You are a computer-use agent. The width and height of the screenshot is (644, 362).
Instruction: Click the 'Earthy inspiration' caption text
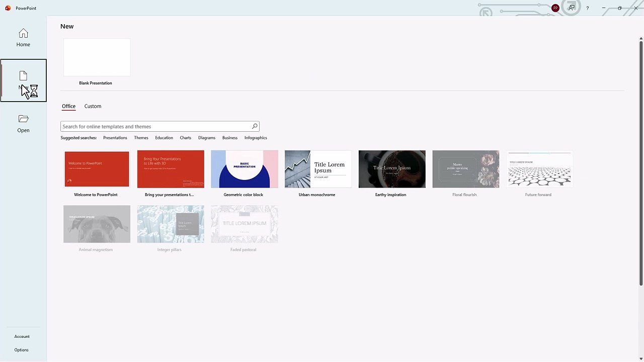390,195
